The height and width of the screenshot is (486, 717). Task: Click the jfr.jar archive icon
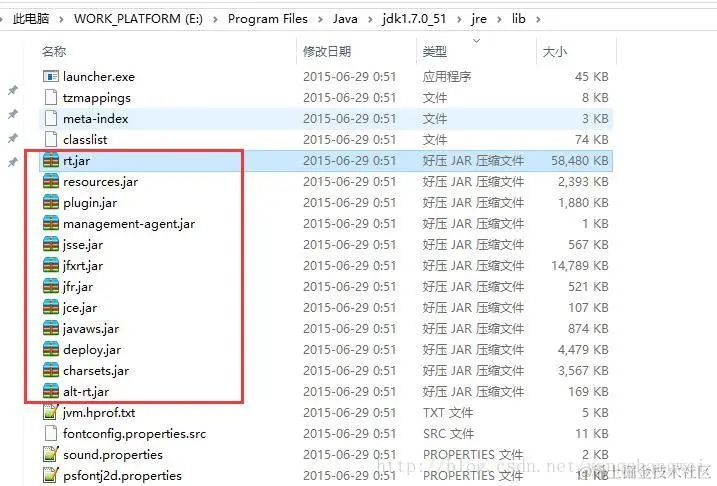(51, 287)
